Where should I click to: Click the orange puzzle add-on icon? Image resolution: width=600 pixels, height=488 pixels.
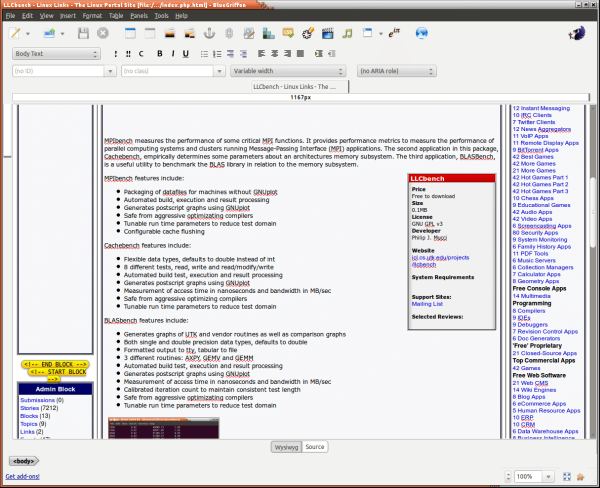[x=580, y=477]
